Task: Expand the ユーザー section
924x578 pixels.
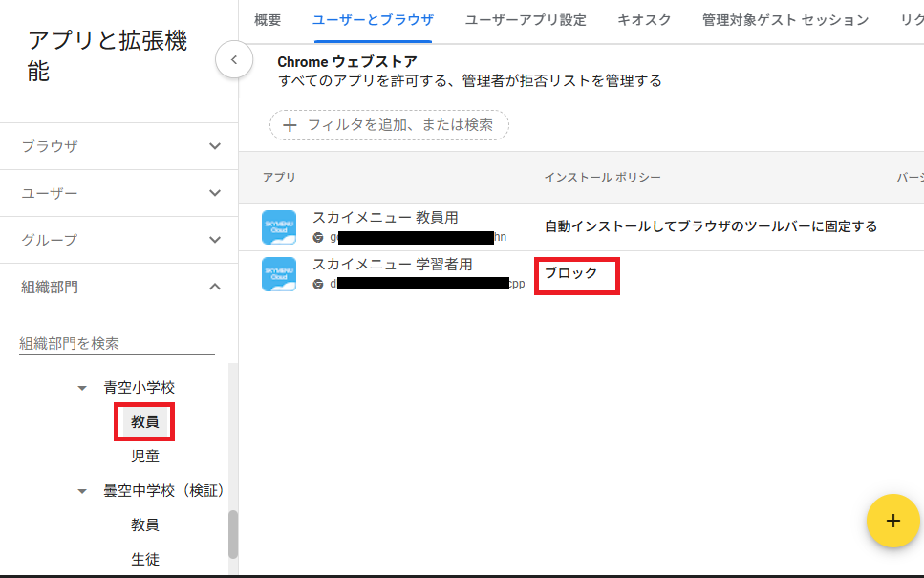Action: (x=215, y=193)
